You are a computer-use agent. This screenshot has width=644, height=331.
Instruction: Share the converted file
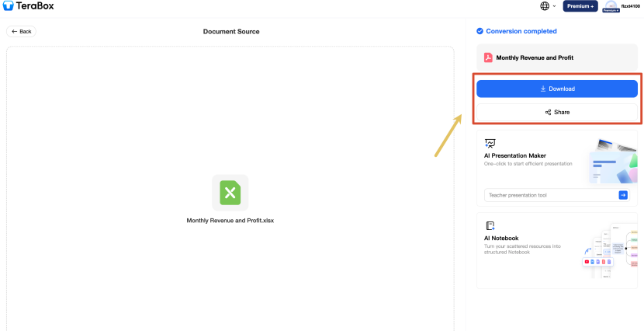[x=557, y=112]
